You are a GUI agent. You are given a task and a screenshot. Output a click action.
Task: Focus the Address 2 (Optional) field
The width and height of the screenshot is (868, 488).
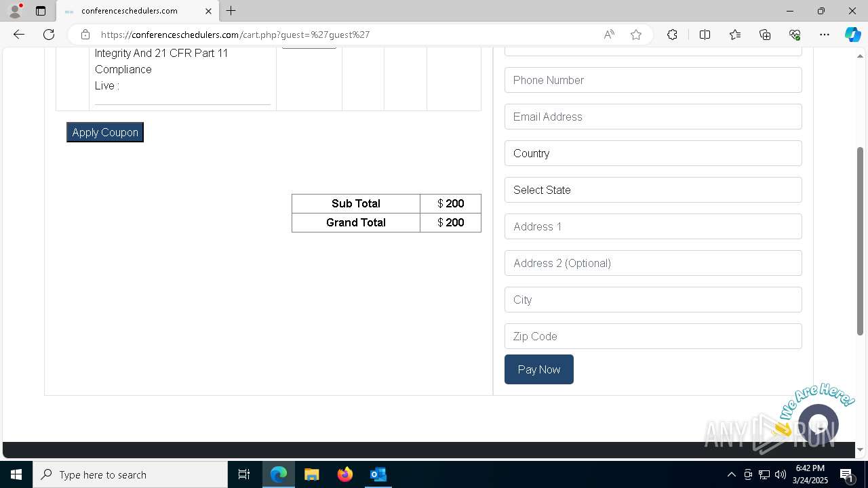coord(653,263)
